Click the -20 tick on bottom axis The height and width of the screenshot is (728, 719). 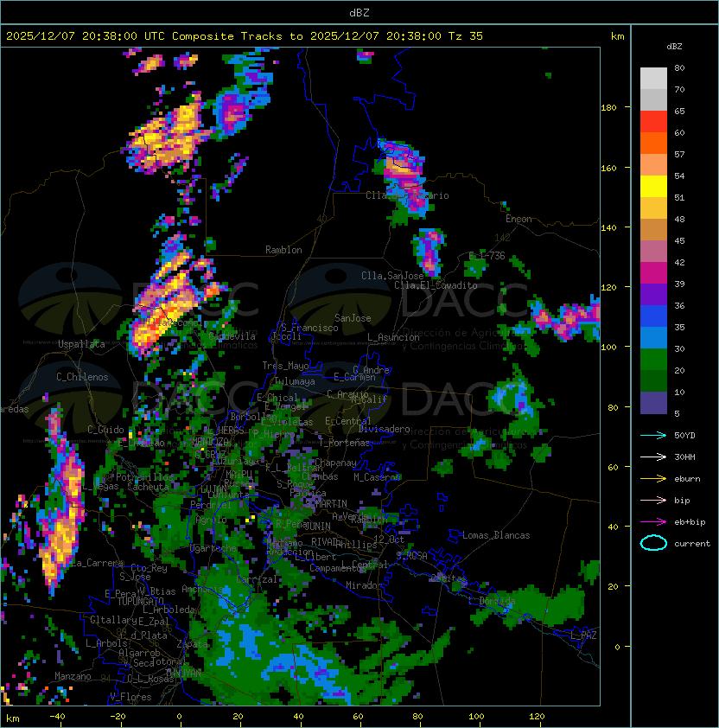click(118, 717)
